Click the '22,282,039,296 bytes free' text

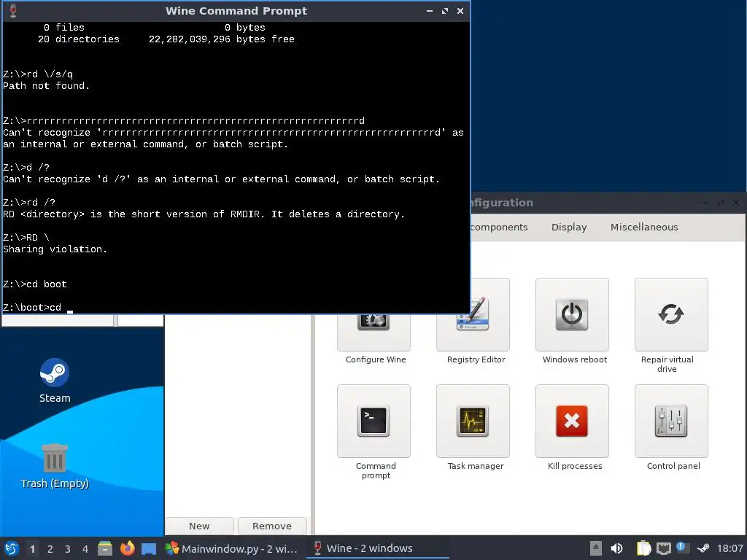click(x=222, y=39)
